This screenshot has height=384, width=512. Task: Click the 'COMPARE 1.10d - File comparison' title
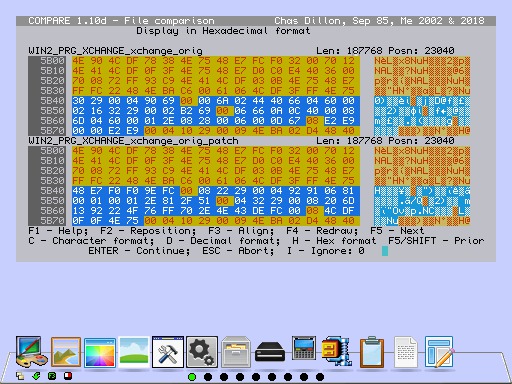click(121, 21)
